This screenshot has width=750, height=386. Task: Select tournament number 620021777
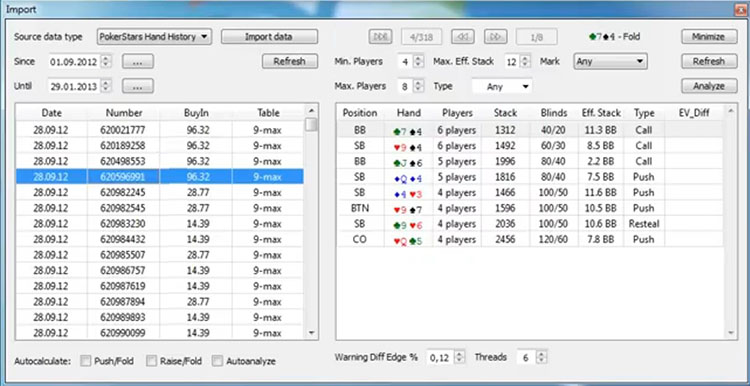[160, 130]
